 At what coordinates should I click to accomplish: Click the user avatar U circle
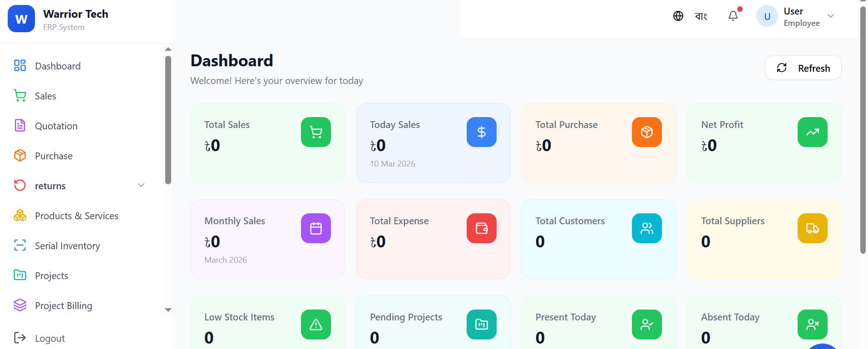point(767,16)
